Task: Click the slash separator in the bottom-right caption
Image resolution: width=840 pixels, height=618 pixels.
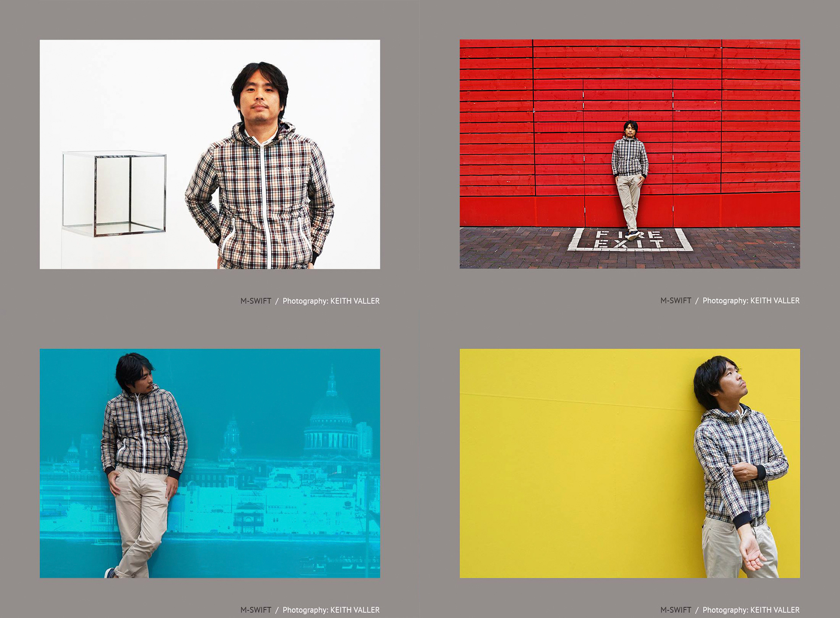Action: click(697, 610)
